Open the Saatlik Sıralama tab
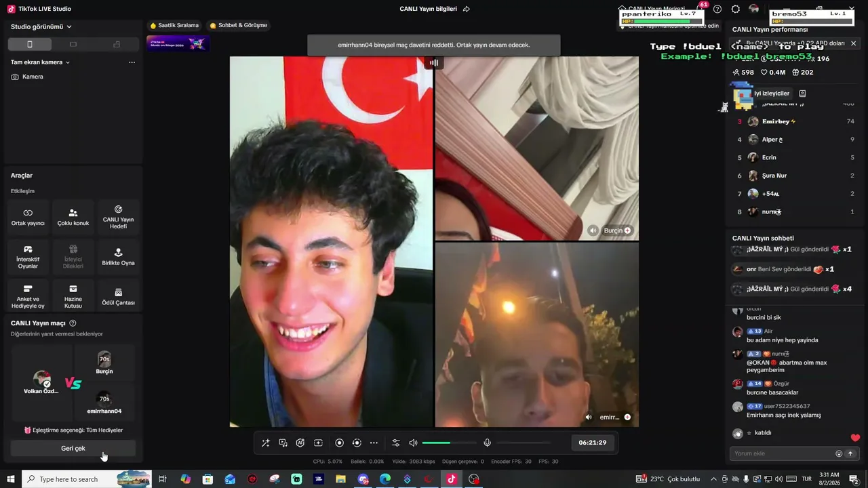The height and width of the screenshot is (488, 868). pos(175,26)
